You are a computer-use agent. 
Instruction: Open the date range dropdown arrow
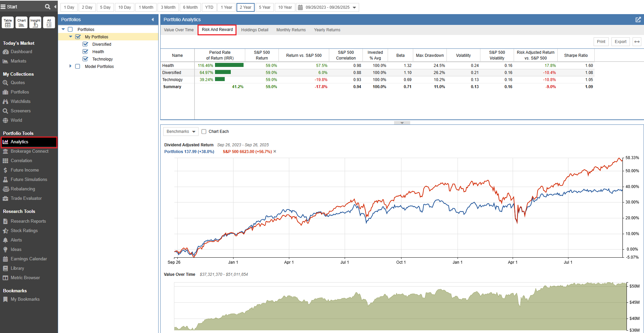point(354,7)
